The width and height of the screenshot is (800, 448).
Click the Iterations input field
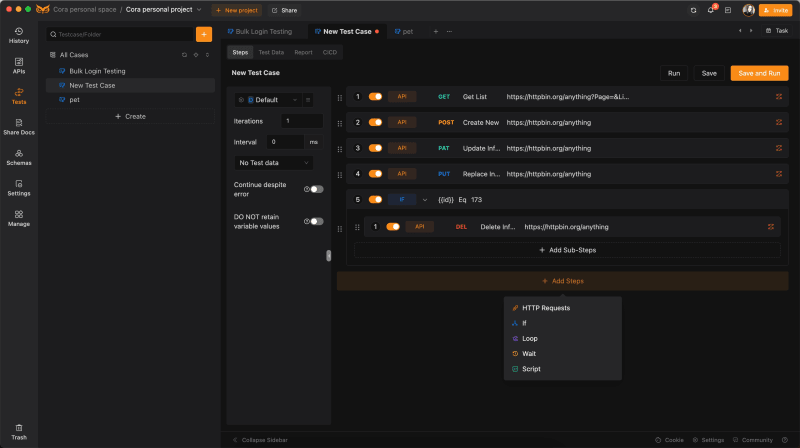pos(302,121)
